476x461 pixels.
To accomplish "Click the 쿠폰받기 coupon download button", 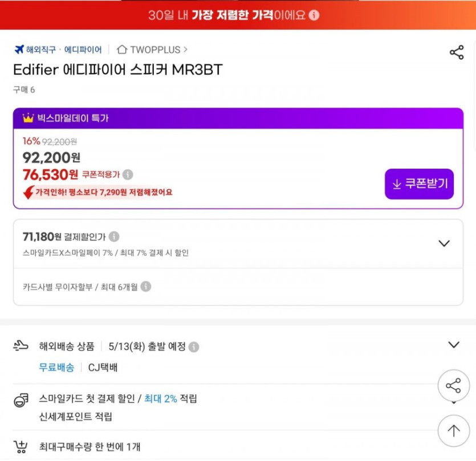I will pos(419,184).
